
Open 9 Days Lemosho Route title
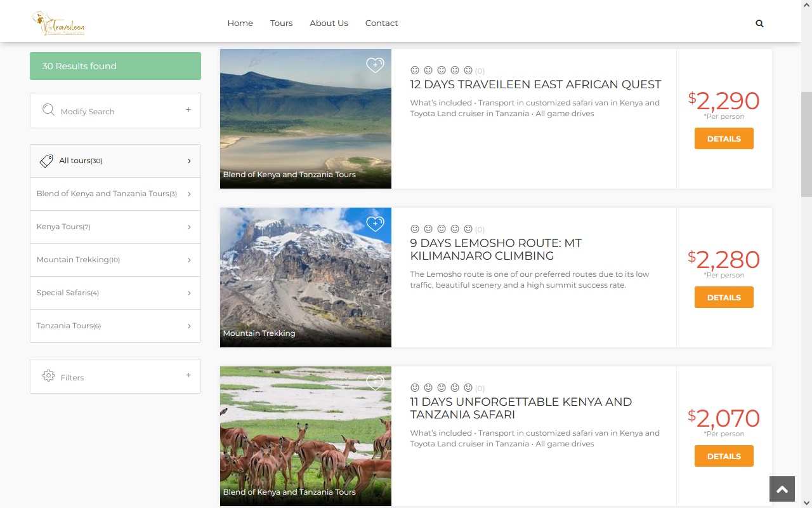[495, 250]
